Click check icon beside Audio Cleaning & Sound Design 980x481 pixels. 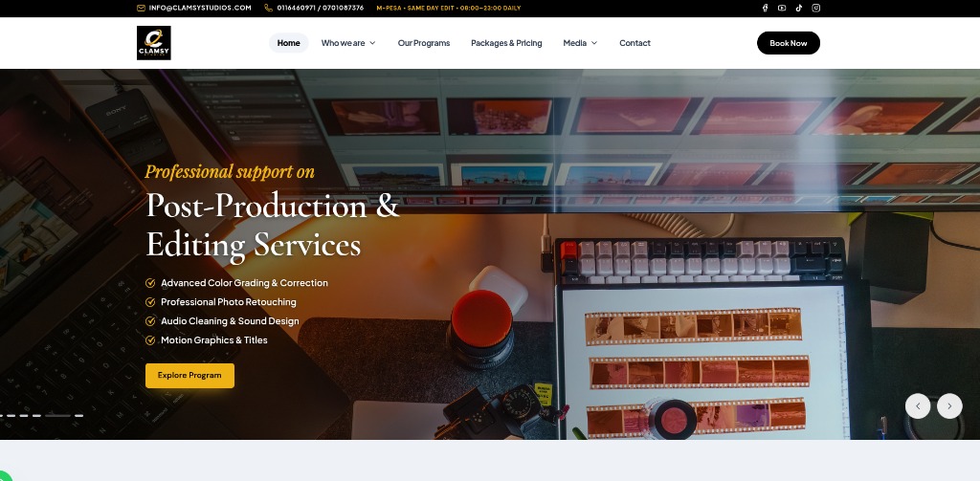pos(150,321)
